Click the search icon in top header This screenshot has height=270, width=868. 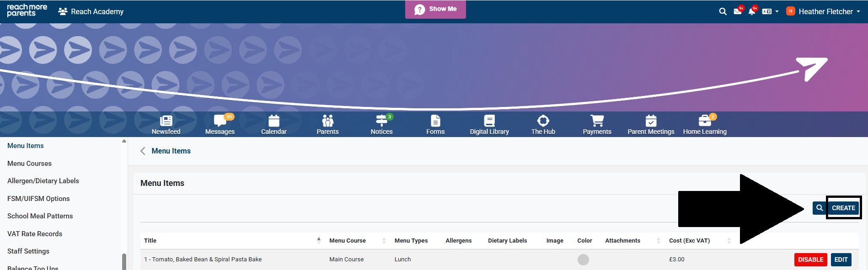723,11
